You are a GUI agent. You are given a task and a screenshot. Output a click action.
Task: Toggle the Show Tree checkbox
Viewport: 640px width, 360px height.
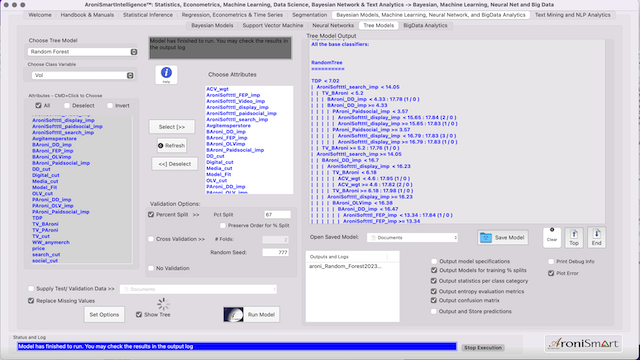(139, 315)
